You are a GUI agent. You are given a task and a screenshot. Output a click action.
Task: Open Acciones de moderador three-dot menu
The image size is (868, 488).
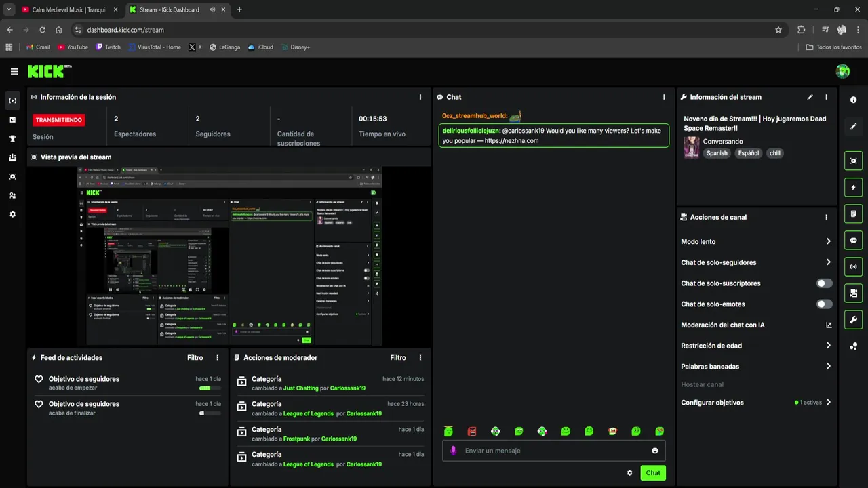420,357
